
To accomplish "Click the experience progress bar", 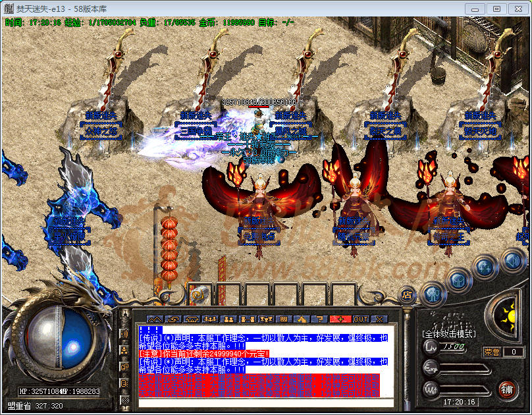I will (x=465, y=368).
